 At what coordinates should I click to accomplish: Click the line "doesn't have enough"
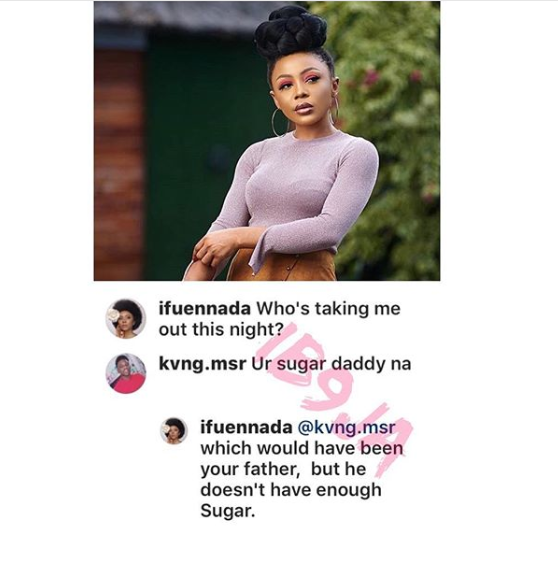291,490
